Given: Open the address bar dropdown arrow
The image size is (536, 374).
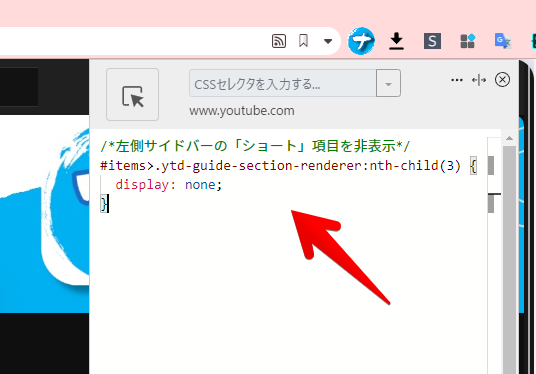Looking at the screenshot, I should [x=328, y=41].
